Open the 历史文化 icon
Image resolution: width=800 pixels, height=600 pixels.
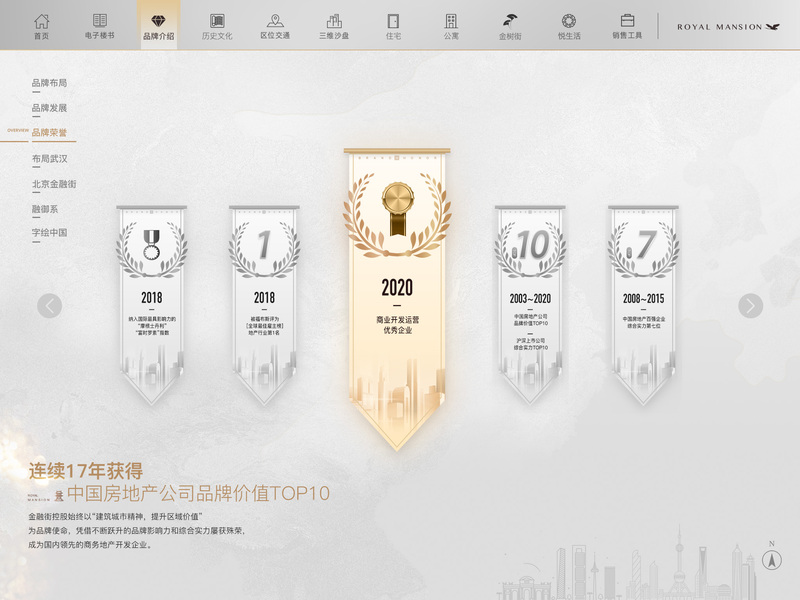217,27
